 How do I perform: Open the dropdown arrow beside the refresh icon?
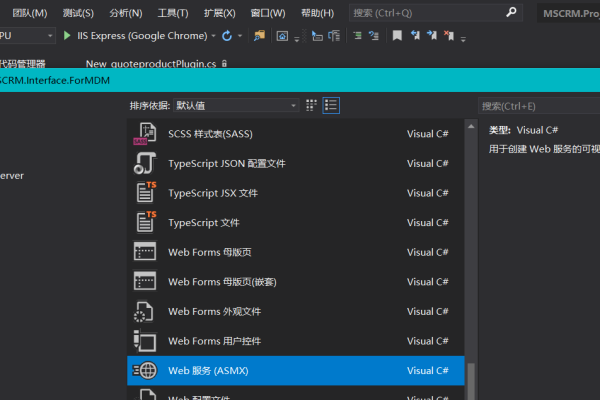(x=240, y=36)
